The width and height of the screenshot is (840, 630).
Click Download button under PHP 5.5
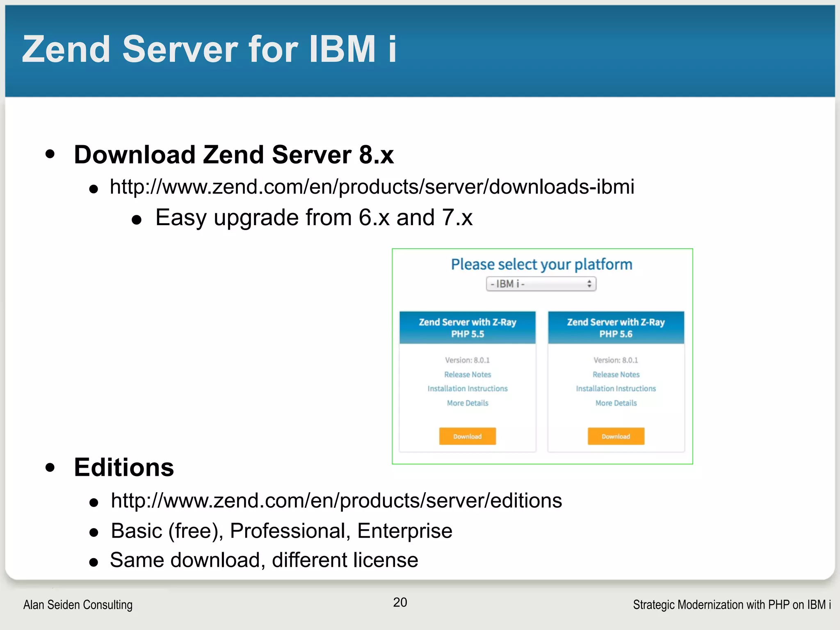click(468, 436)
